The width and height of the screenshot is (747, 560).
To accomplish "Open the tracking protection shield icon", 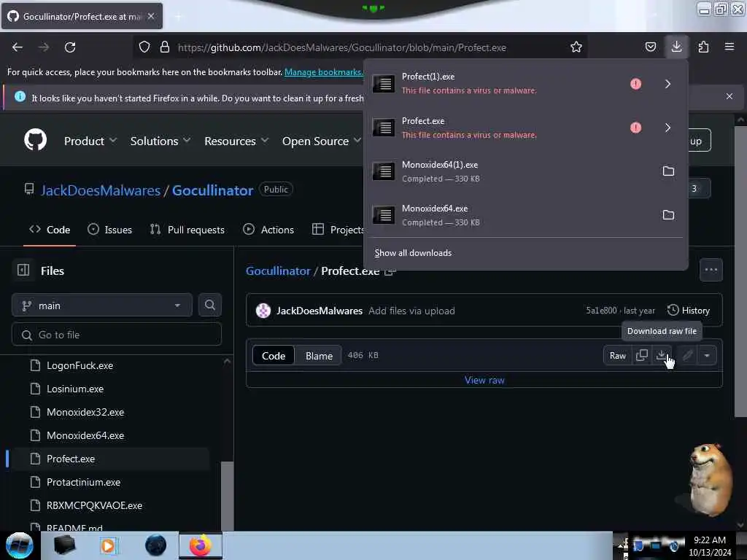I will (x=144, y=47).
